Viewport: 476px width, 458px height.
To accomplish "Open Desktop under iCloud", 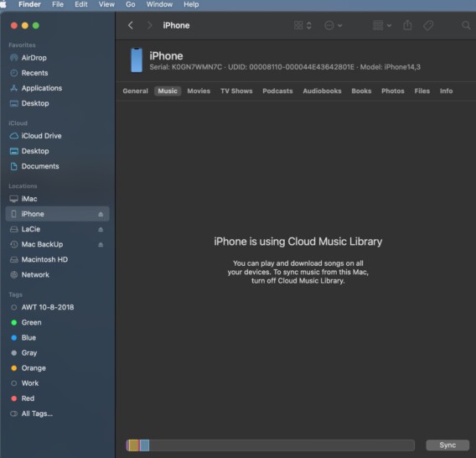I will [57, 151].
